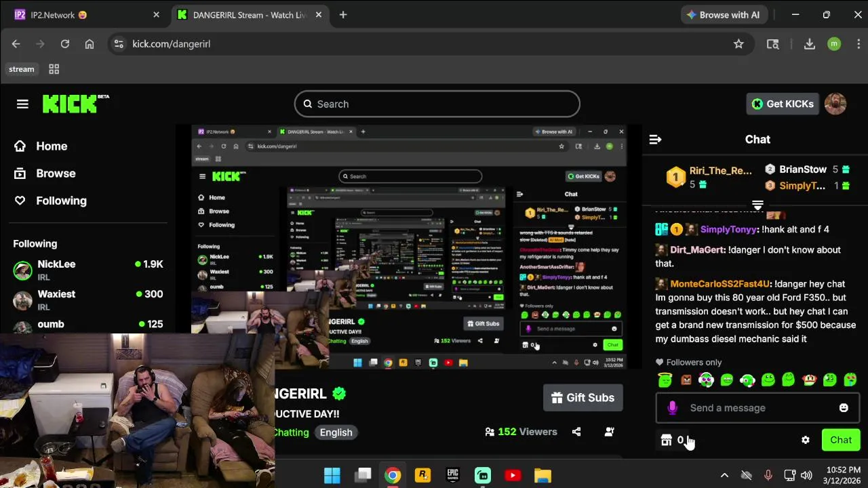Open the Kick hamburger sidebar menu
868x488 pixels.
point(22,104)
